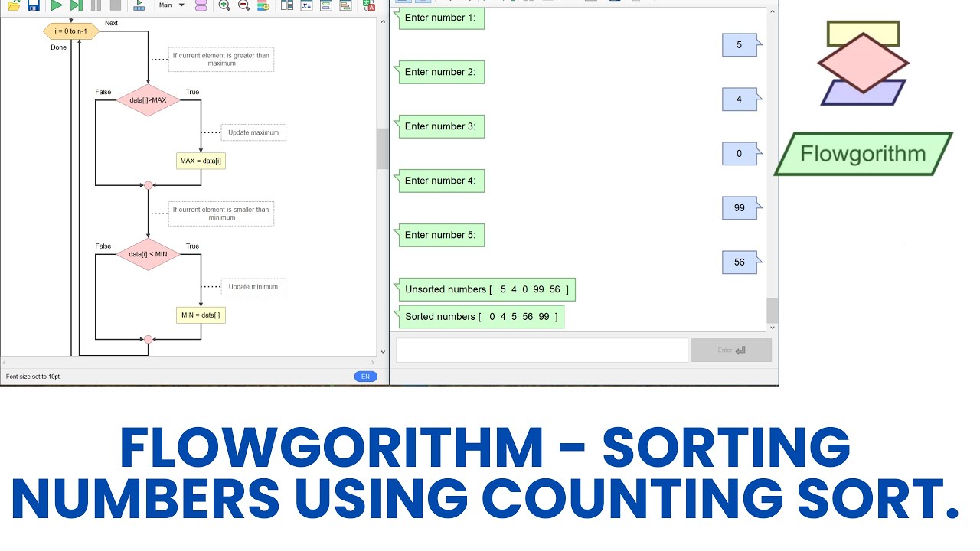Screen dimensions: 980x551
Task: Change language with the translate icon
Action: 369,5
